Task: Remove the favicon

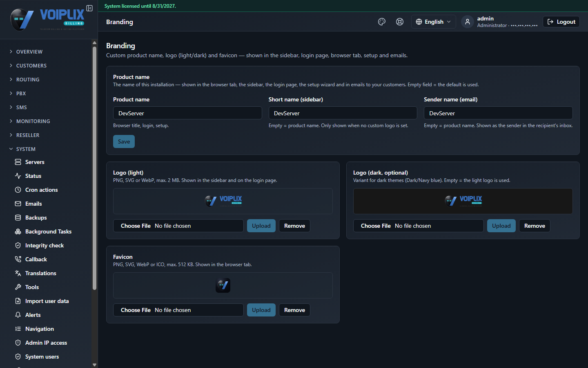Action: pyautogui.click(x=294, y=310)
